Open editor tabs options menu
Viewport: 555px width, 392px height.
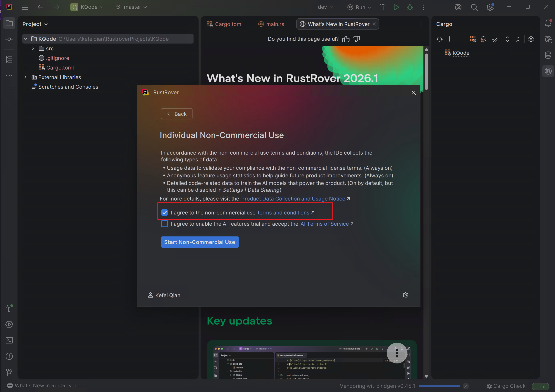pyautogui.click(x=422, y=24)
